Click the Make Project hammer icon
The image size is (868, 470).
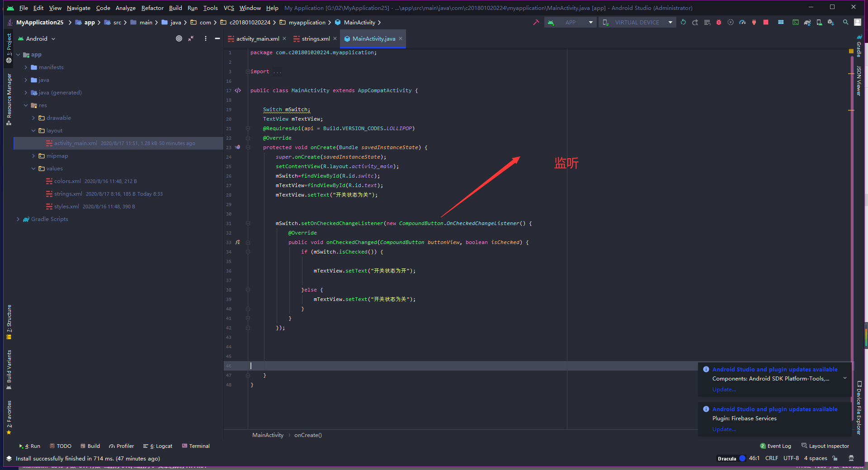point(536,22)
